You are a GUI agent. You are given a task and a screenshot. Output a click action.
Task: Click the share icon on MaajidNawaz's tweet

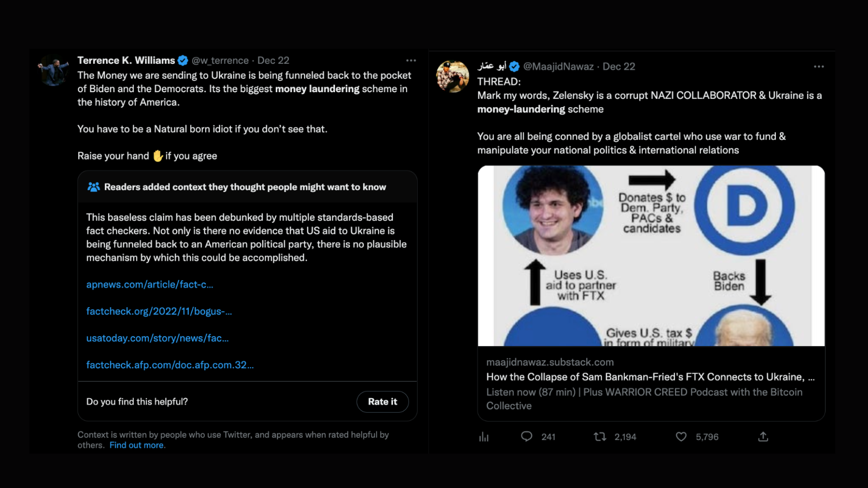763,436
